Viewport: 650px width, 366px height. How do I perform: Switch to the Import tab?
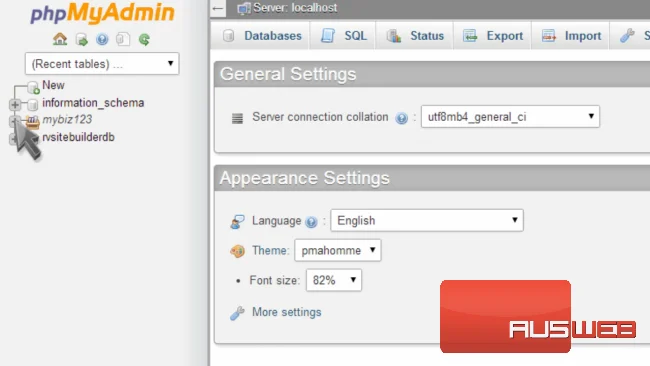pyautogui.click(x=571, y=36)
